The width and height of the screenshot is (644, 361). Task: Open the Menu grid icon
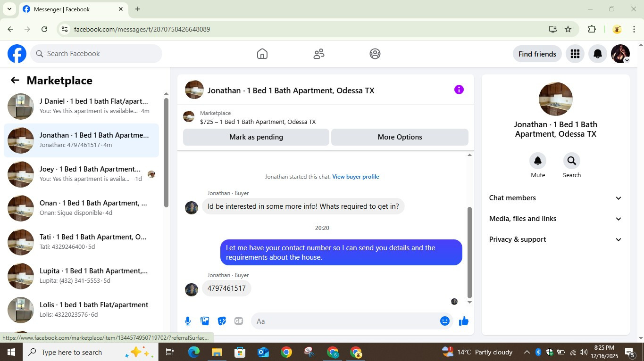pos(575,54)
